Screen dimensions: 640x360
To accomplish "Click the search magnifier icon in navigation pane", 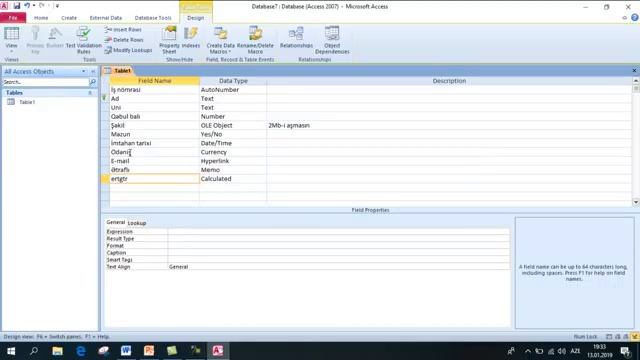I will (x=93, y=82).
